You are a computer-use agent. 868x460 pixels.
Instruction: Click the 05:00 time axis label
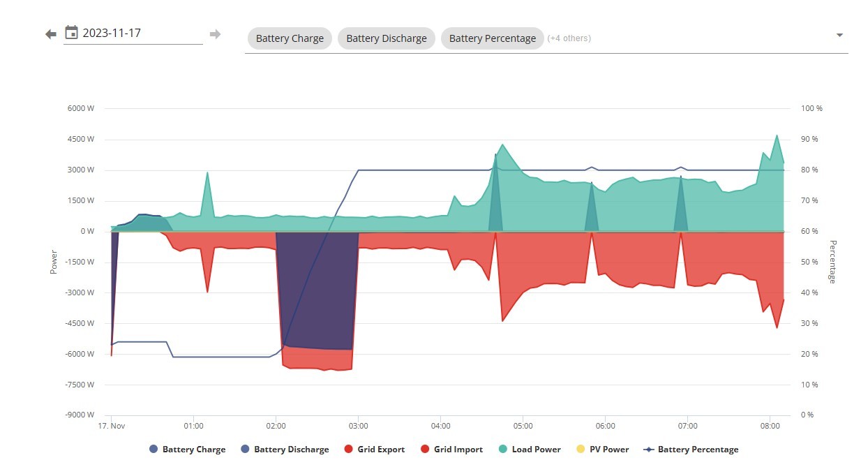[x=523, y=425]
